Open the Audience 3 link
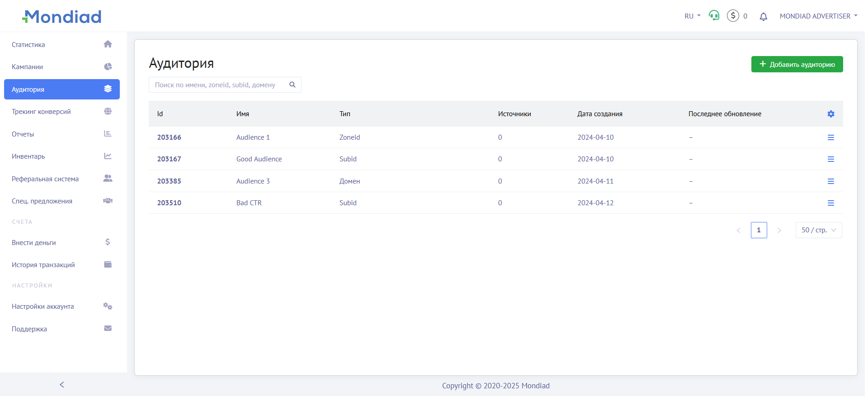Image resolution: width=868 pixels, height=396 pixels. [x=253, y=181]
